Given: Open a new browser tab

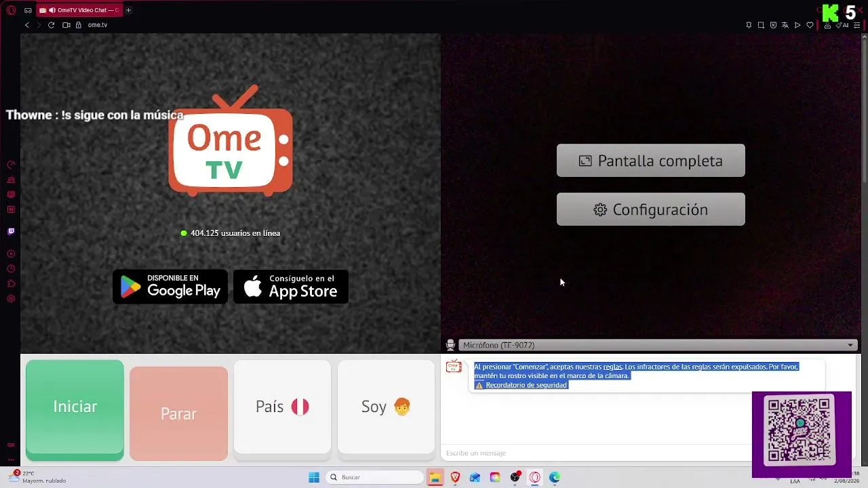Looking at the screenshot, I should (x=128, y=10).
